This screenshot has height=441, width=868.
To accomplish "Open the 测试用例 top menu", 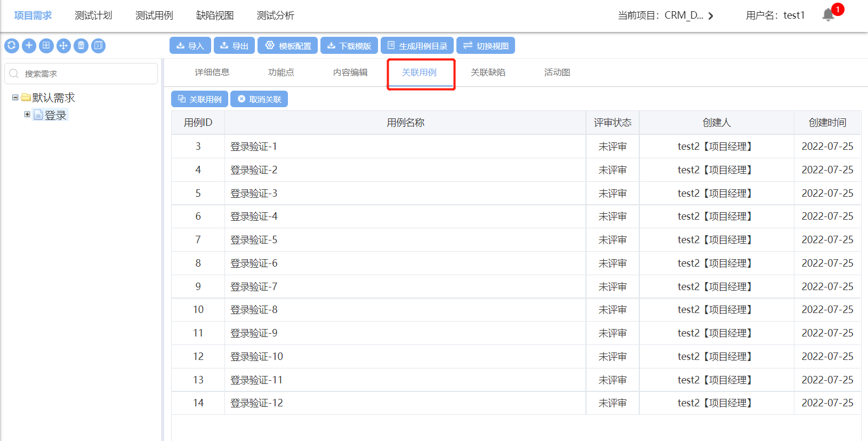I will click(x=154, y=15).
